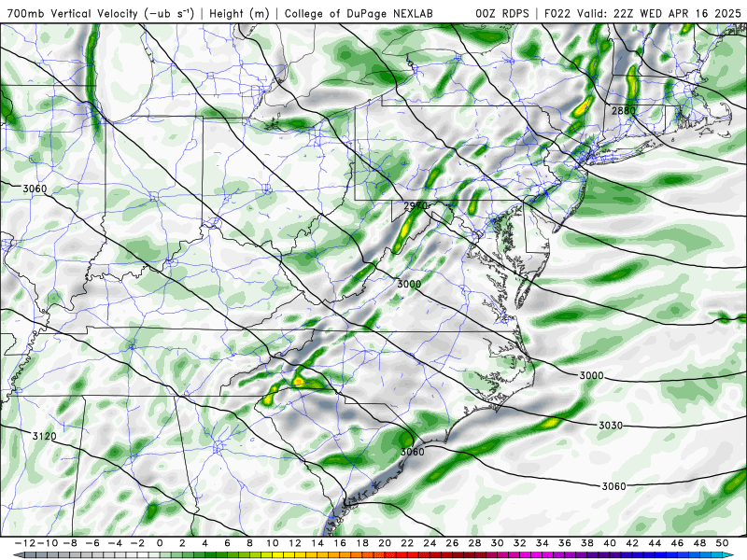
Task: Select the "Height (m)" title label
Action: [x=239, y=13]
